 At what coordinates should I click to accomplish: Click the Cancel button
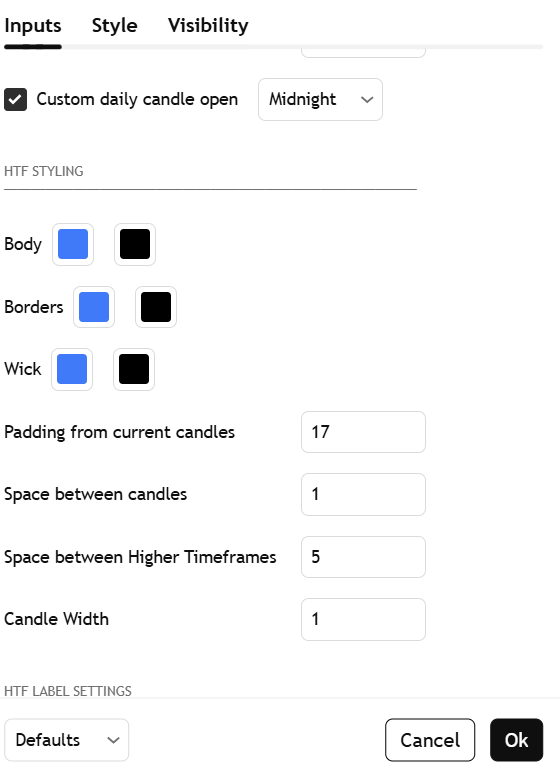click(430, 740)
